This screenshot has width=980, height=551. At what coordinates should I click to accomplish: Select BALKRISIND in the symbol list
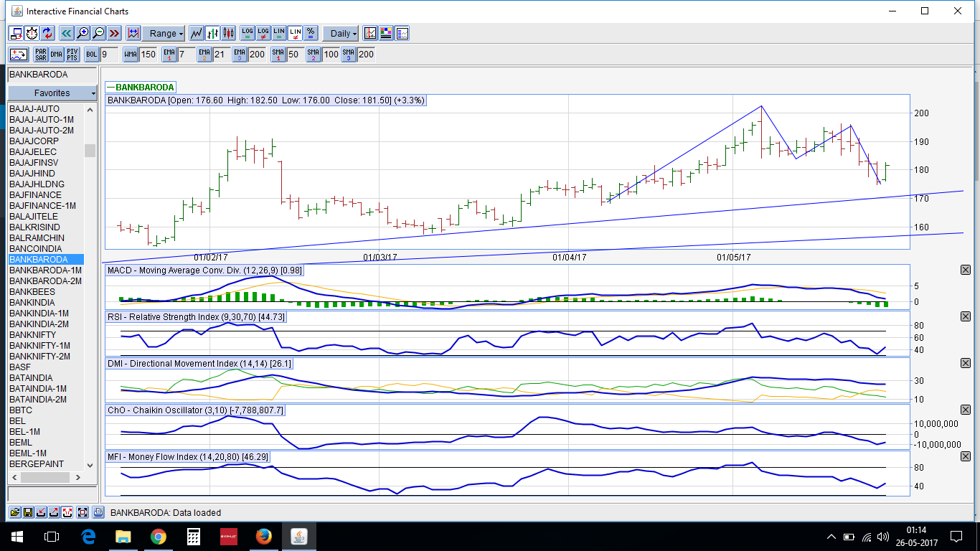[47, 227]
